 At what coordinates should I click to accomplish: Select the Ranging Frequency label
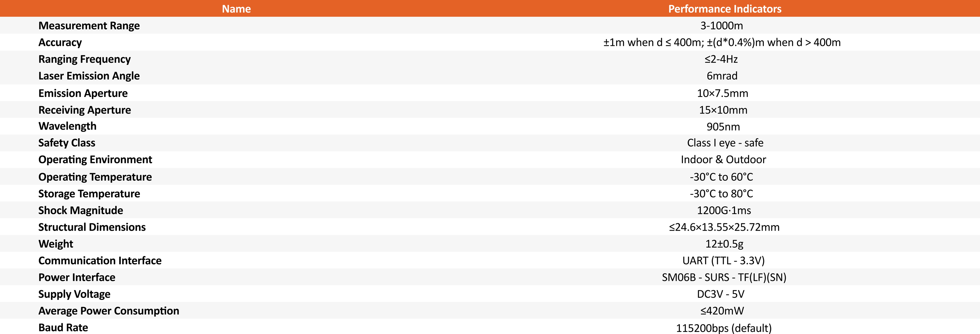84,59
